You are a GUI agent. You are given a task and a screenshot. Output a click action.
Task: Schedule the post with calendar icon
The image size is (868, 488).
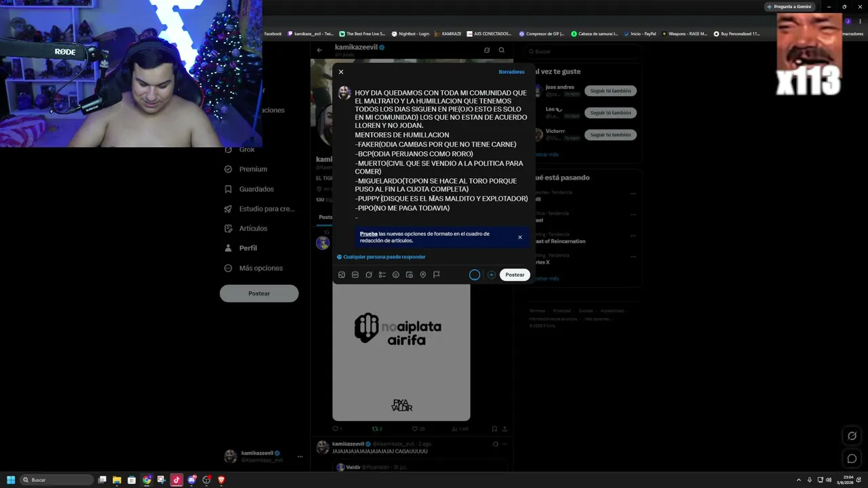[410, 274]
